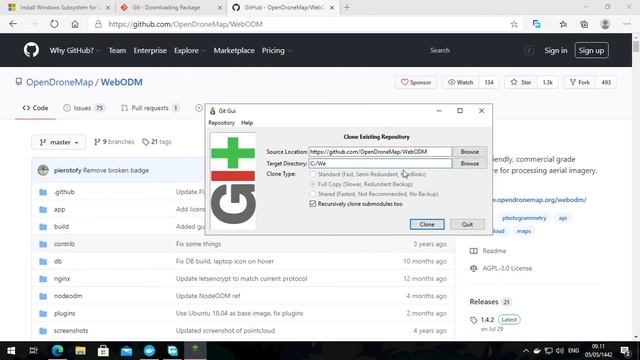The width and height of the screenshot is (640, 360).
Task: Browse for Target Directory
Action: point(469,163)
